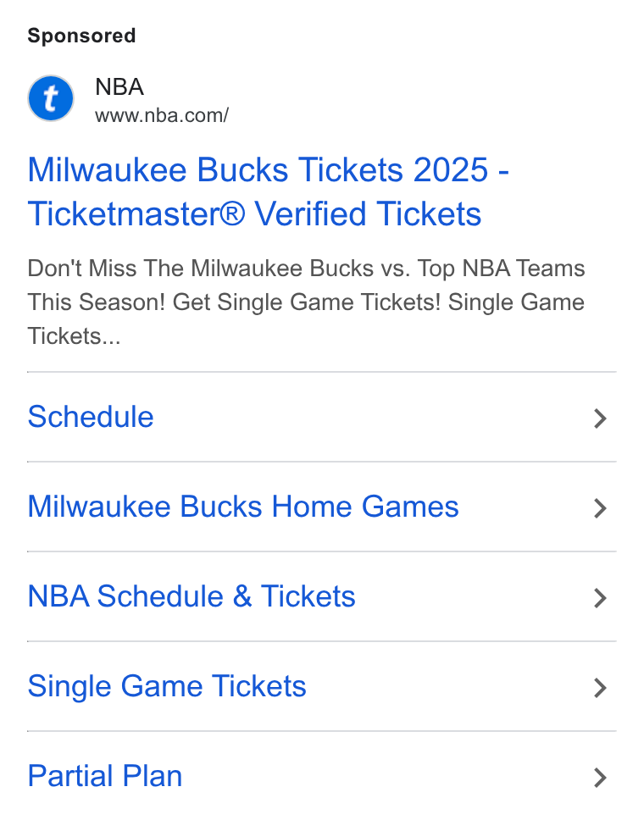
Task: Click the truncated "Tickets..." text ending description
Action: pyautogui.click(x=74, y=336)
